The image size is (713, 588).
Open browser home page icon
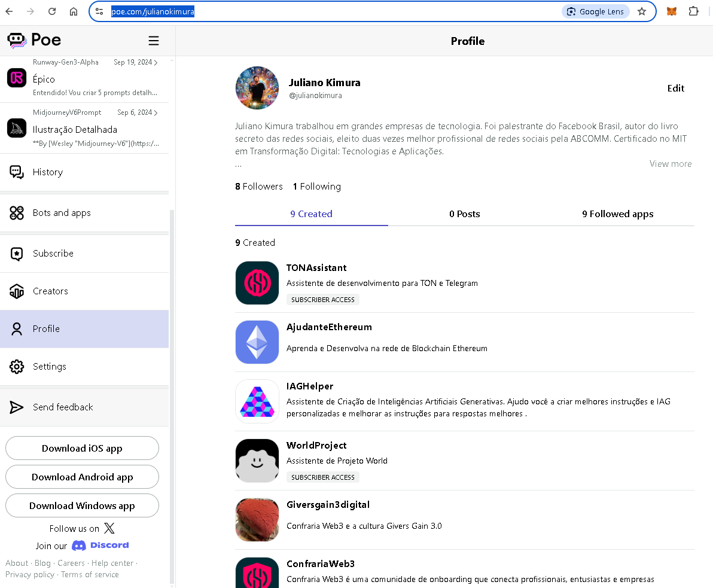(73, 11)
